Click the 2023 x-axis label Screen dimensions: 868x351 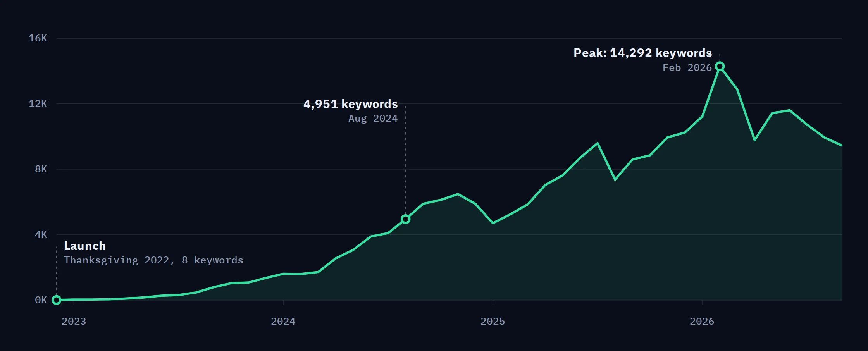(x=74, y=321)
